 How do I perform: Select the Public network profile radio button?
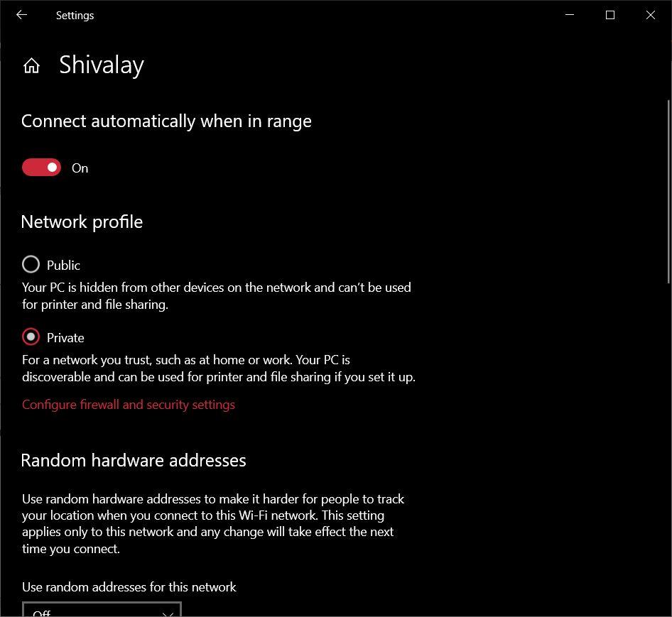click(31, 265)
